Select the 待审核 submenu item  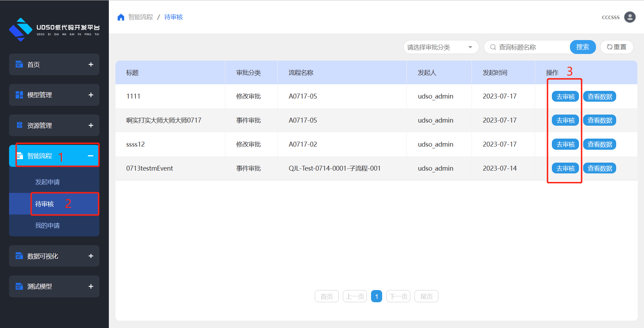pyautogui.click(x=45, y=204)
